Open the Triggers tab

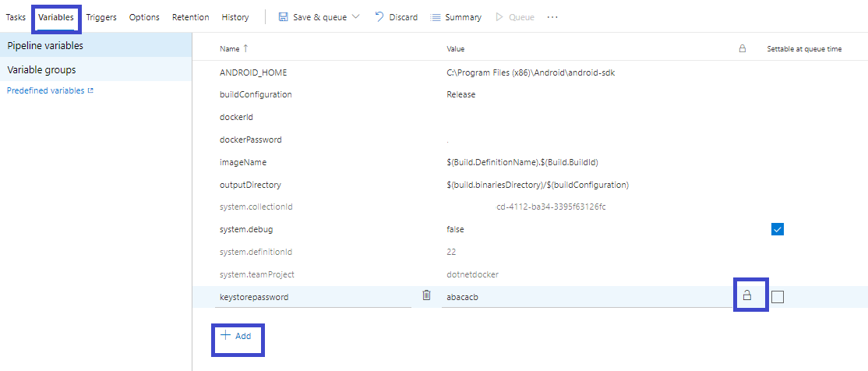(x=101, y=17)
